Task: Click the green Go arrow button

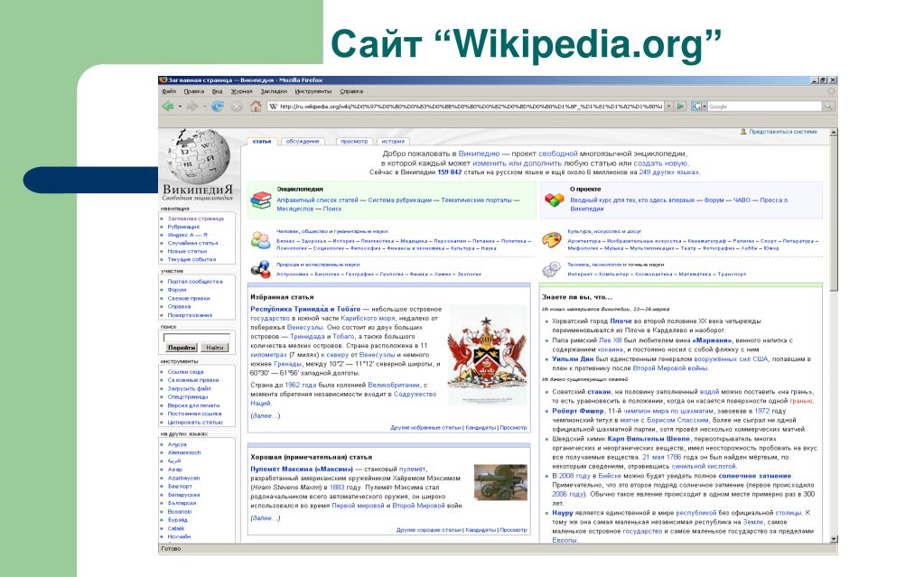Action: coord(681,107)
